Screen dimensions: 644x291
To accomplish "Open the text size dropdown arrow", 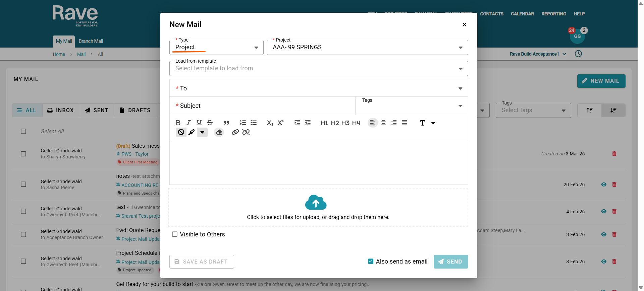I will point(433,123).
